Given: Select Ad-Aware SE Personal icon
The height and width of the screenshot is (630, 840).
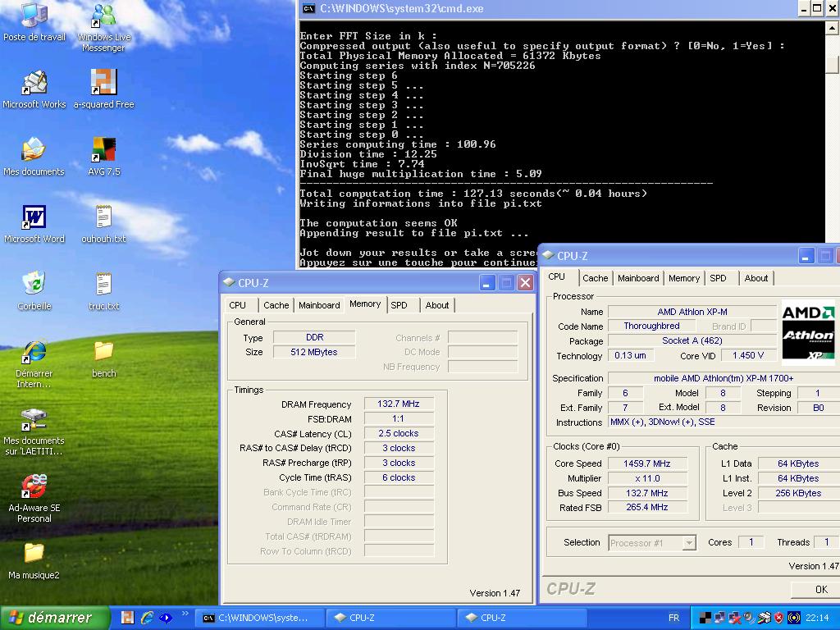Looking at the screenshot, I should 34,498.
